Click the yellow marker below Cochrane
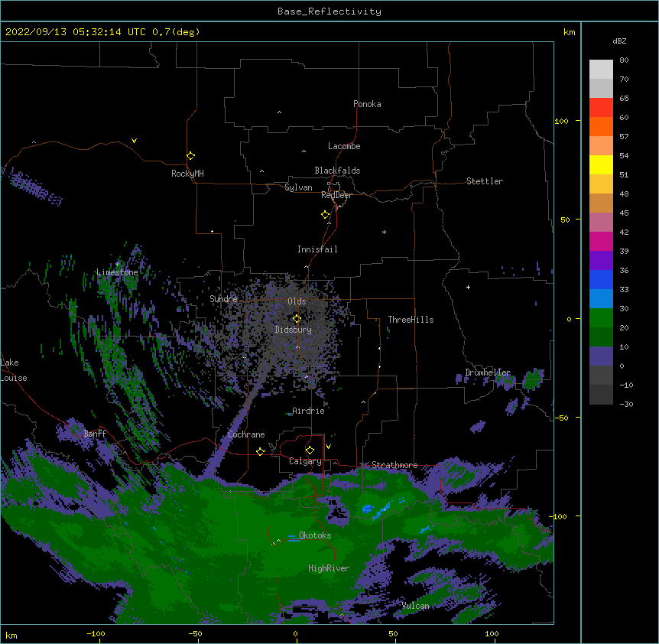This screenshot has height=644, width=659. pos(261,451)
